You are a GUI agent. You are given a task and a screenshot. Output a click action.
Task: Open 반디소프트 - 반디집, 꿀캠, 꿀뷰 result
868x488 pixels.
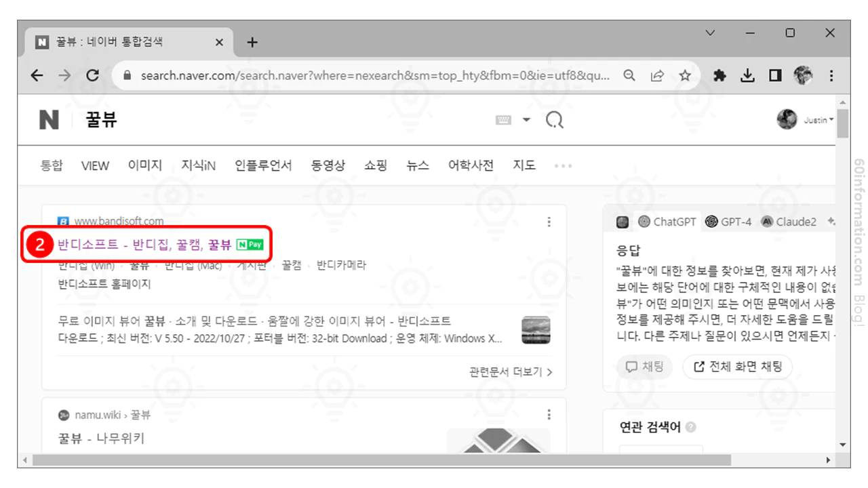[144, 245]
